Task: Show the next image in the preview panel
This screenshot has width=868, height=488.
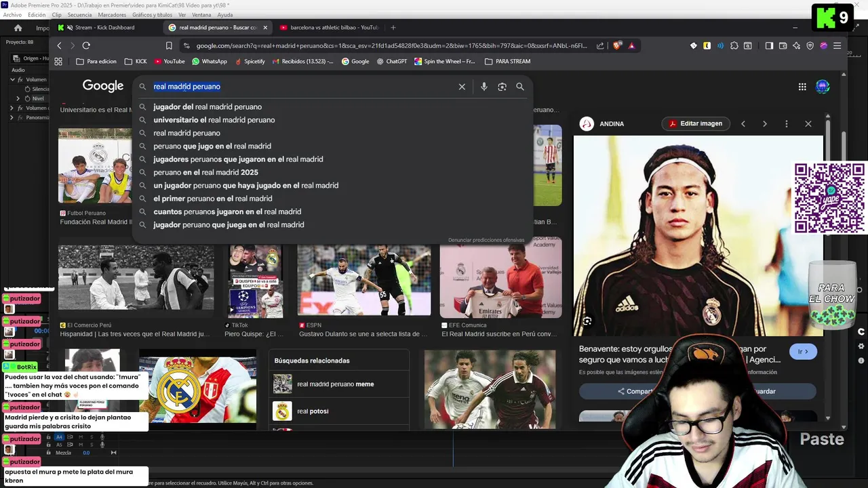Action: [x=765, y=124]
